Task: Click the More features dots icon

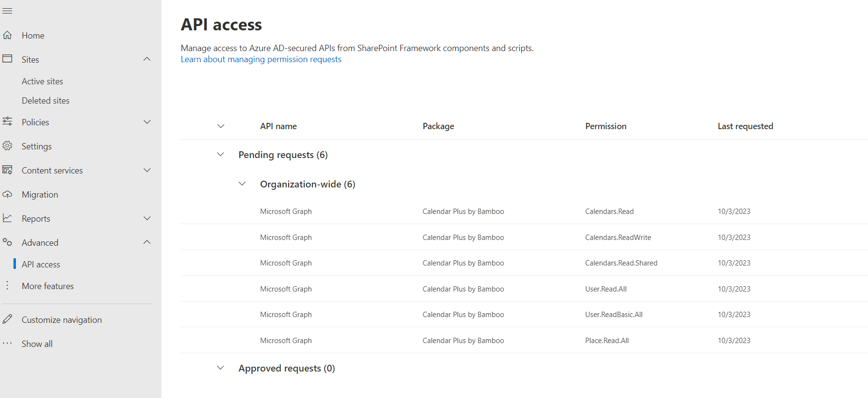Action: [x=7, y=285]
